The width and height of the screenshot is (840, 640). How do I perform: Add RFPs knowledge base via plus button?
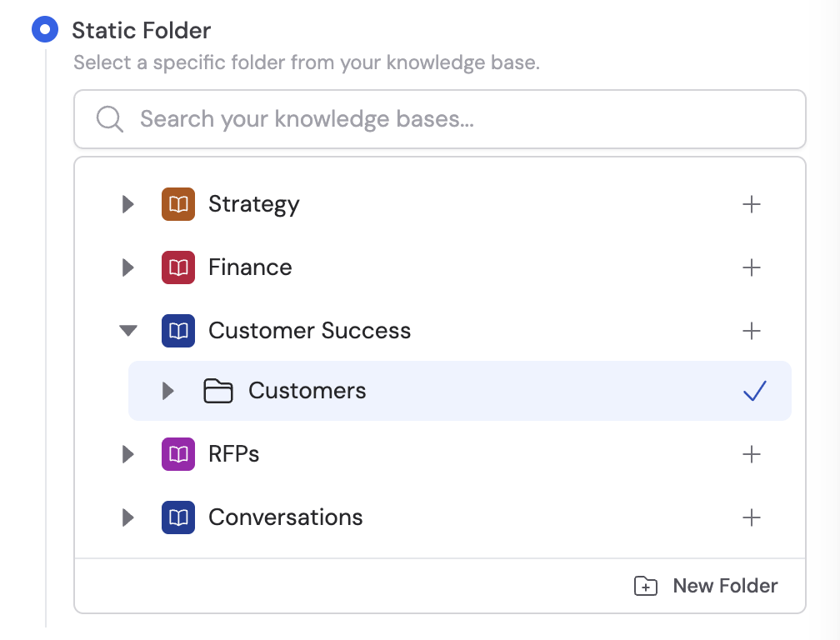[x=752, y=454]
